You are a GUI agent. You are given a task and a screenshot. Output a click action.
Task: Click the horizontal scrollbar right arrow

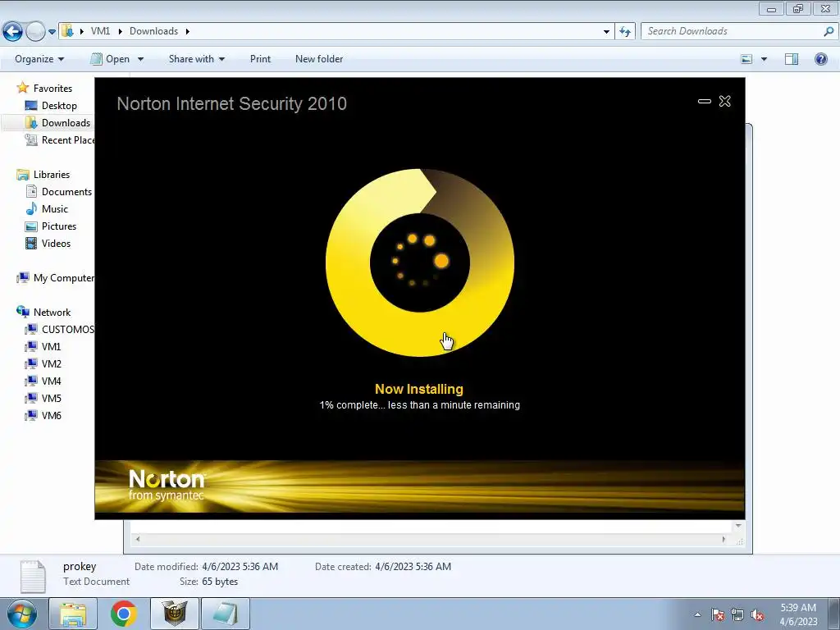[724, 539]
